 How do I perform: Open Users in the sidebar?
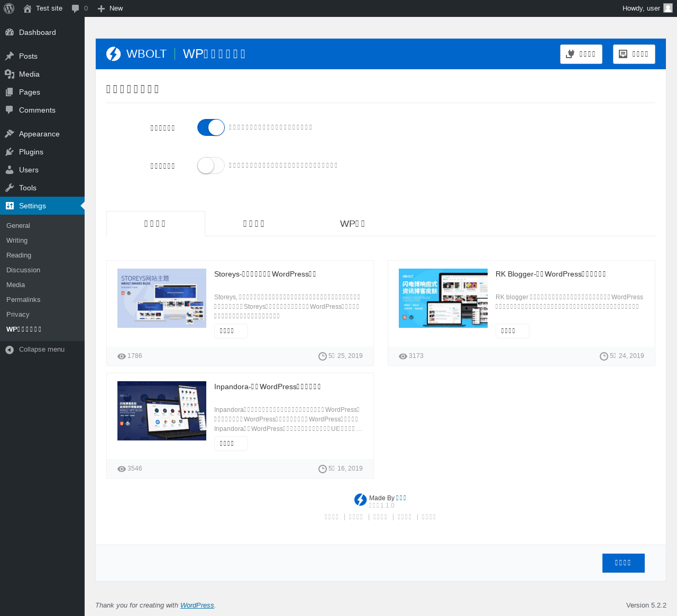[x=42, y=170]
